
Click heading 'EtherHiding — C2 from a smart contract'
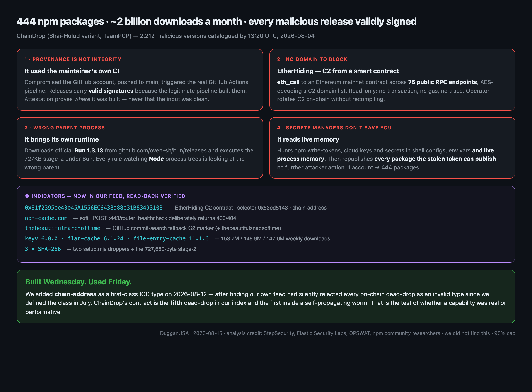(338, 71)
